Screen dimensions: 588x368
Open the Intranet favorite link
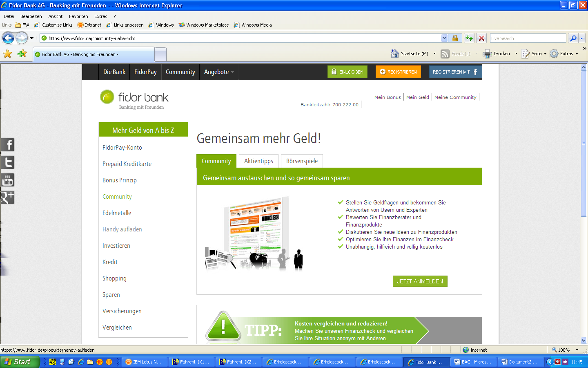pos(89,25)
